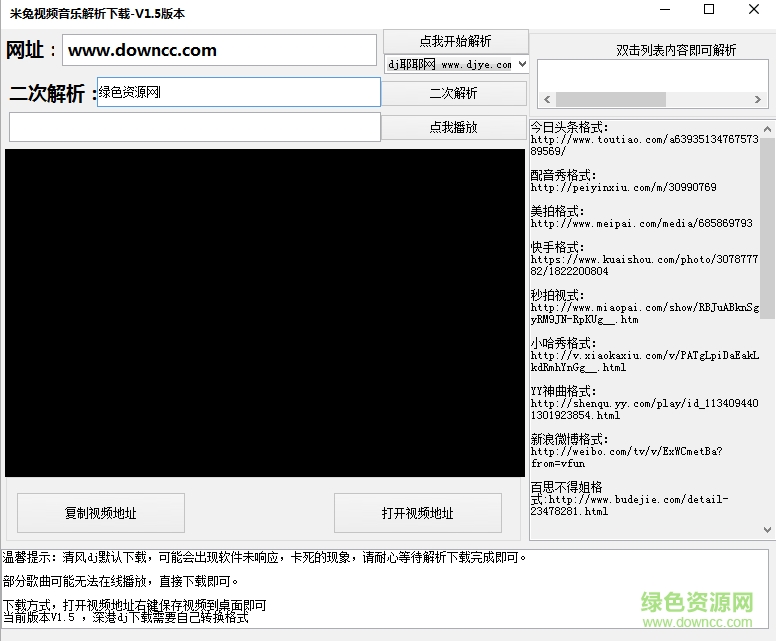Viewport: 776px width, 641px height.
Task: Click the empty field beside 点我播放
Action: [x=194, y=127]
